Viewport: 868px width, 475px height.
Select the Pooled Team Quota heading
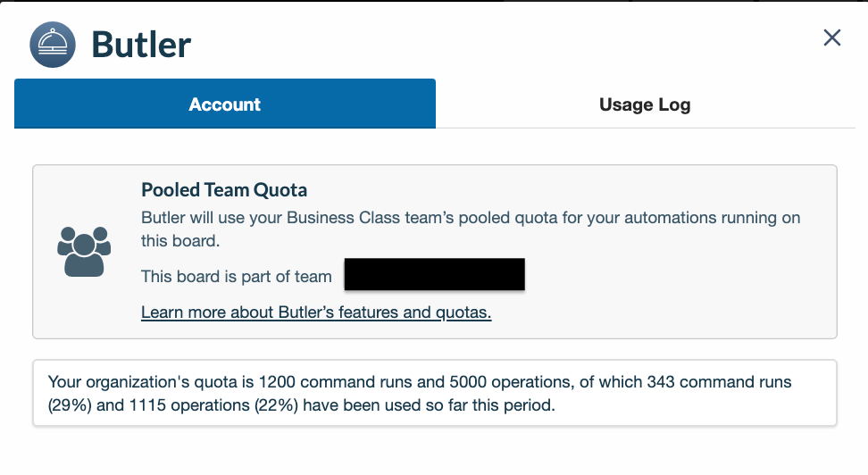pyautogui.click(x=224, y=190)
